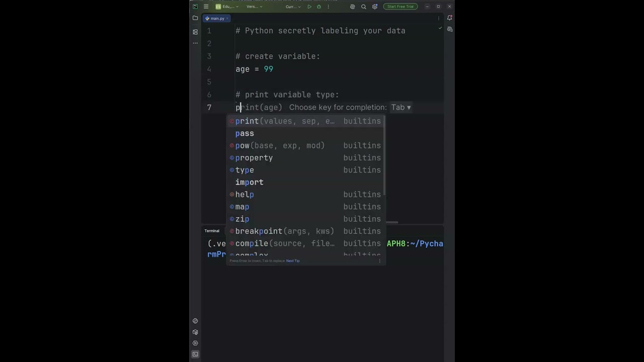Open the Version control dropdown
The image size is (644, 362).
254,7
